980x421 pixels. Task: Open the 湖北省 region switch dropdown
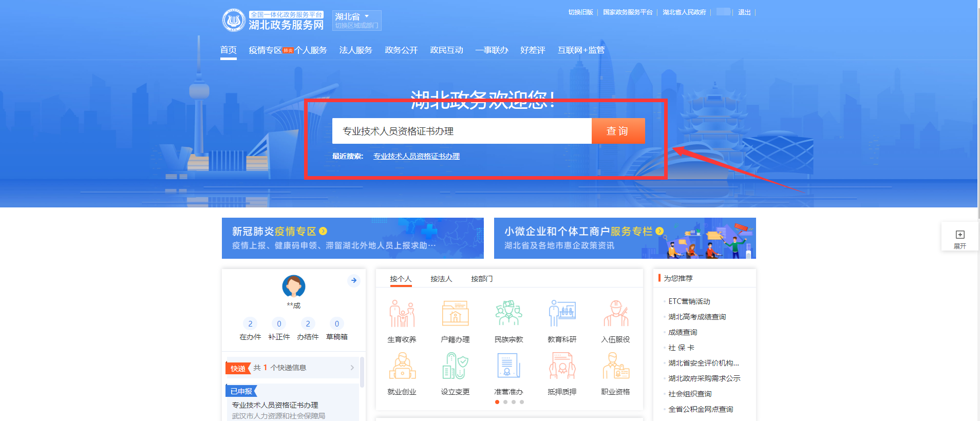click(356, 20)
